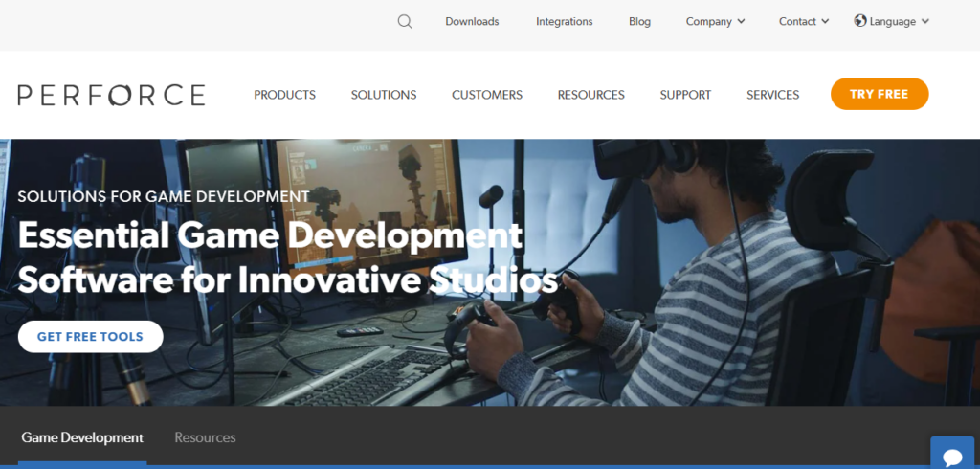This screenshot has height=469, width=980.
Task: Expand the Contact dropdown menu
Action: [x=804, y=22]
